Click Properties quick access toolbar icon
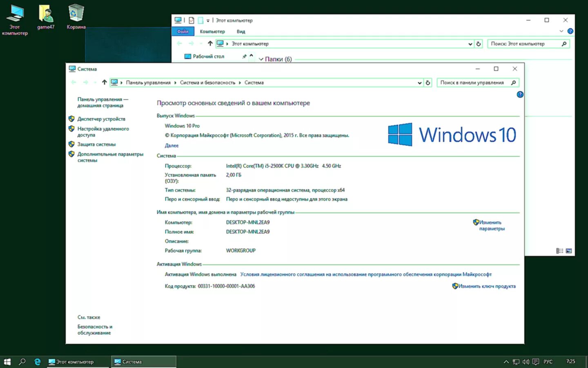 191,20
